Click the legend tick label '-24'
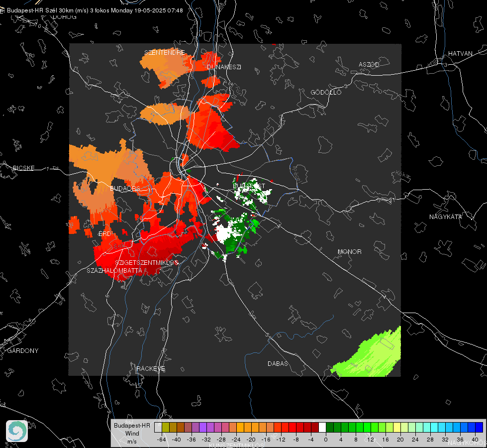The width and height of the screenshot is (487, 448). [x=236, y=440]
